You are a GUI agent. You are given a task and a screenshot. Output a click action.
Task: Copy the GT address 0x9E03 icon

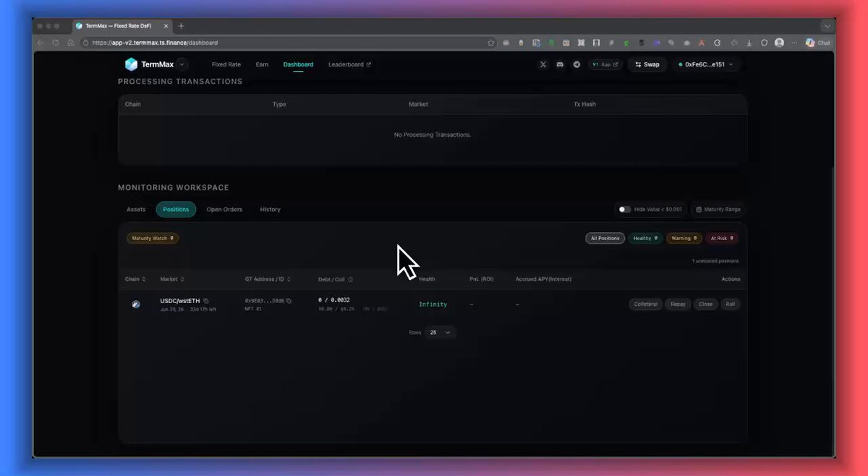[289, 301]
